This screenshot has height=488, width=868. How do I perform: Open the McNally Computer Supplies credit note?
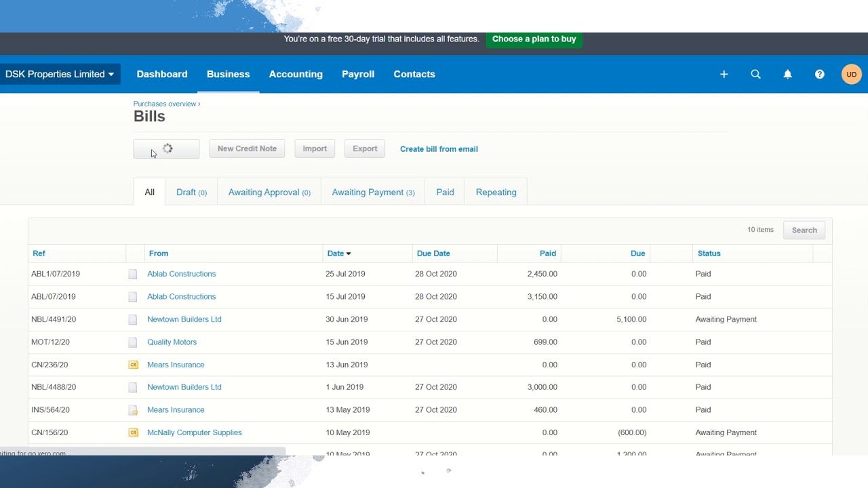[195, 432]
